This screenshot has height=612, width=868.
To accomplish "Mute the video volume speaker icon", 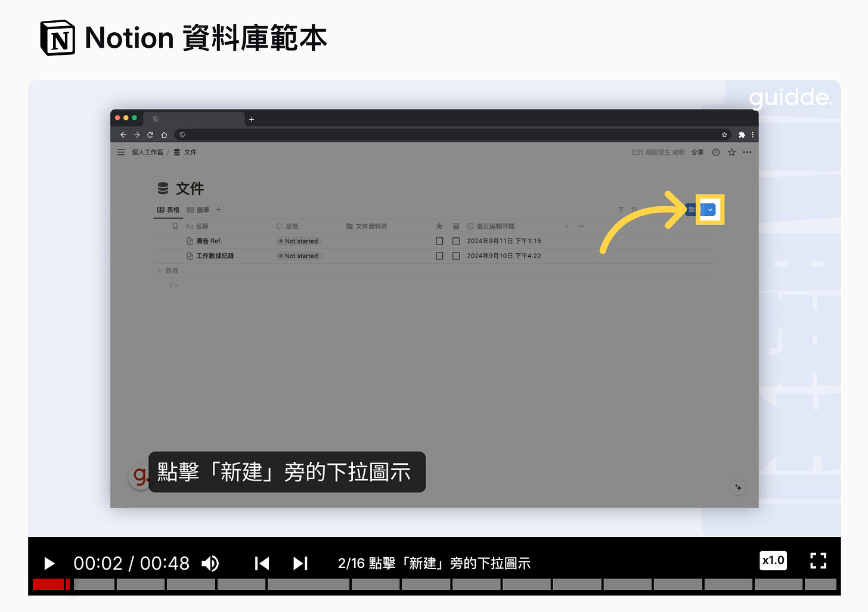I will [x=210, y=563].
